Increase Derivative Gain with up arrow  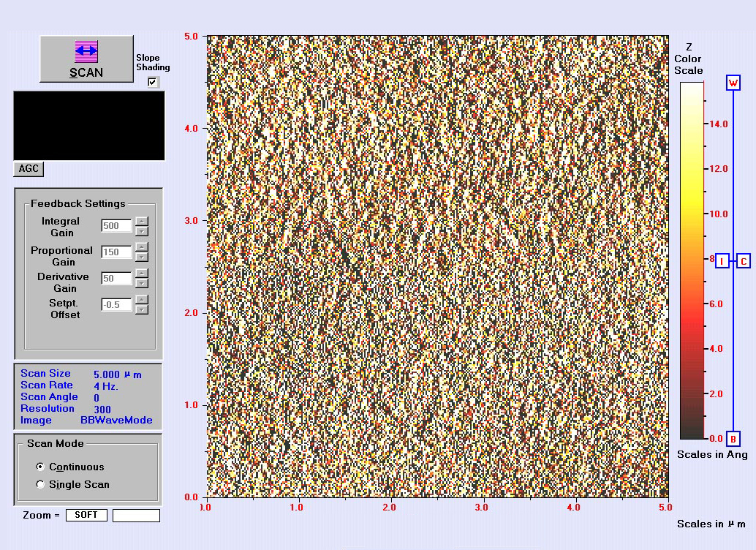click(142, 274)
